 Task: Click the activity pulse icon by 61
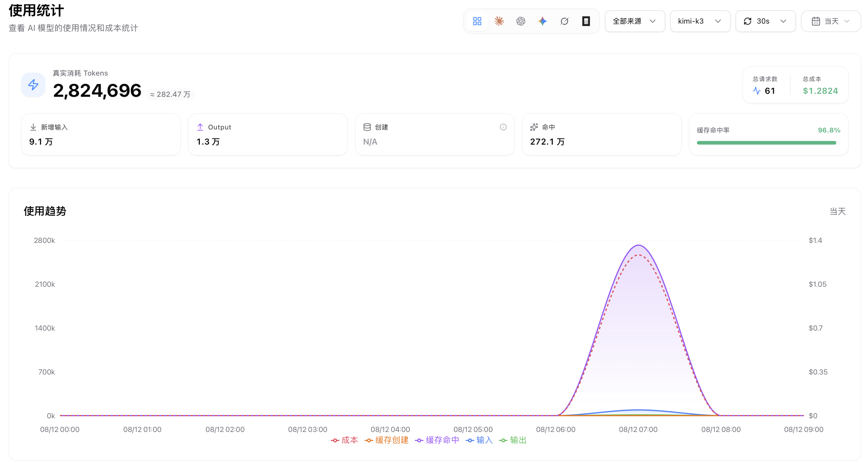tap(756, 91)
